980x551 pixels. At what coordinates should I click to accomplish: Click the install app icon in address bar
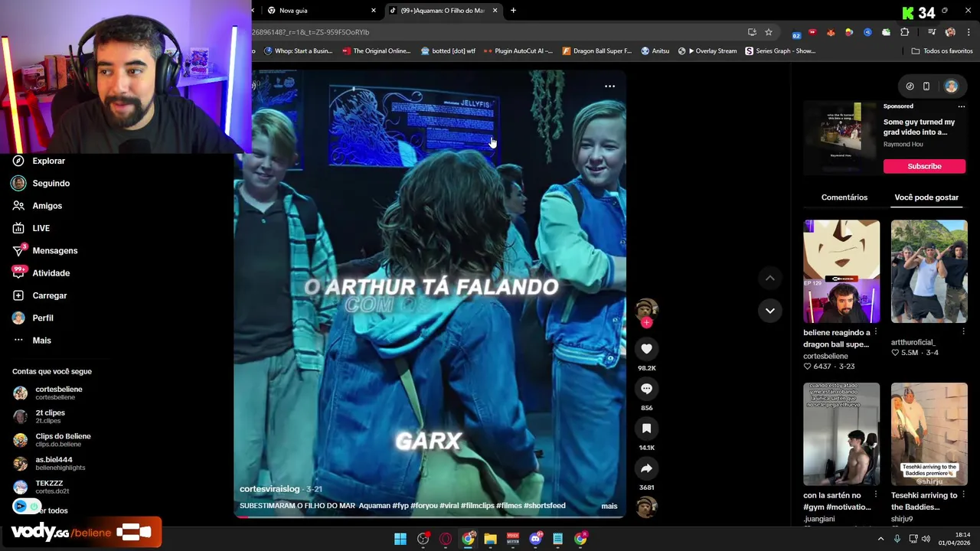pyautogui.click(x=752, y=32)
